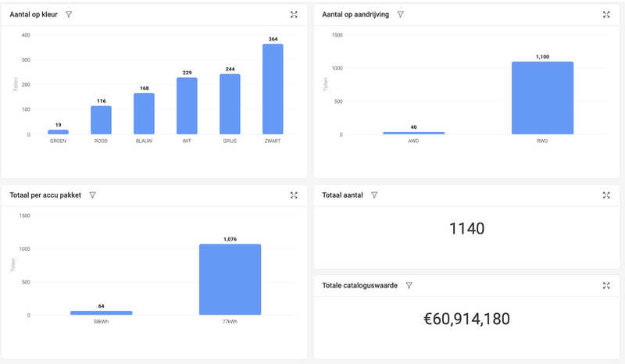Click the total count value 1140
The width and height of the screenshot is (625, 364).
point(467,229)
